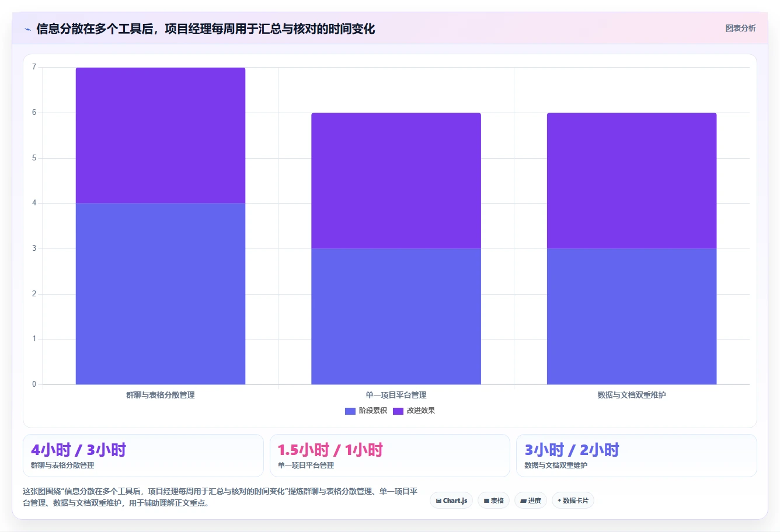
Task: Click the description paragraph below the cards
Action: click(220, 497)
